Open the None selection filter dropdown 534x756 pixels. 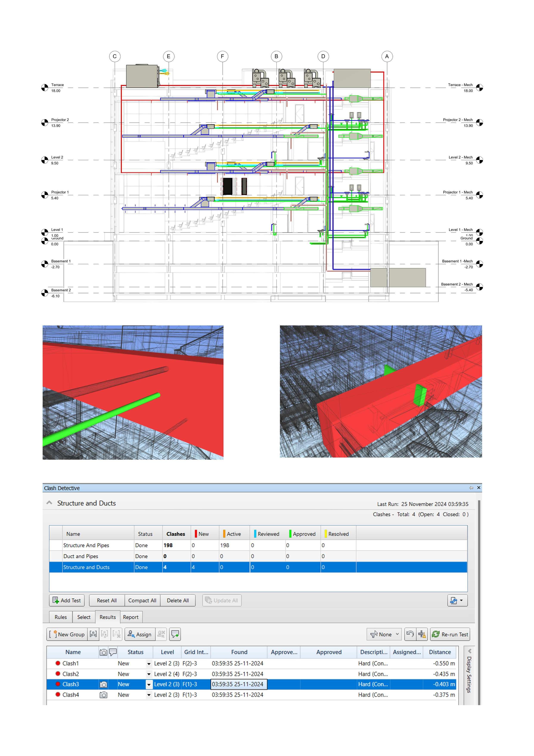(x=384, y=634)
